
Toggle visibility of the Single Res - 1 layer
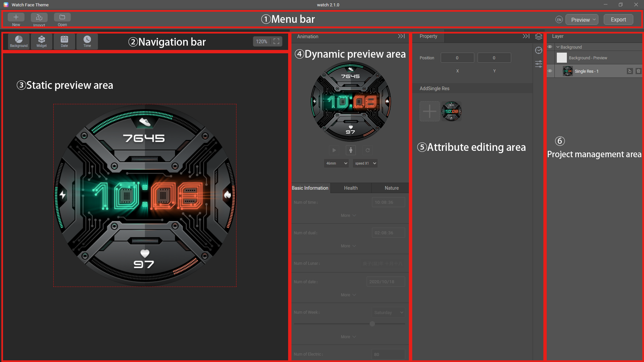point(550,71)
